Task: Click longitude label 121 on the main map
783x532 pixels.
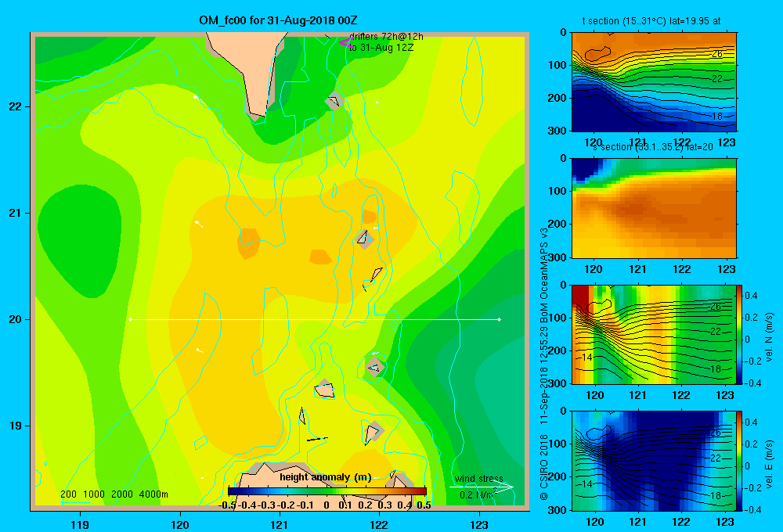Action: pyautogui.click(x=280, y=524)
